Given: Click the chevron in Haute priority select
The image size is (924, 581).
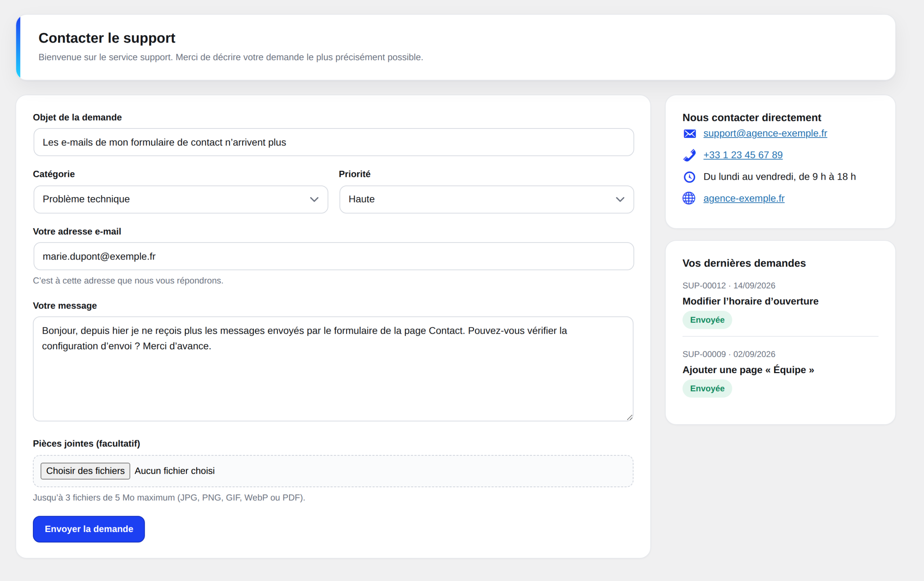Looking at the screenshot, I should (x=620, y=200).
